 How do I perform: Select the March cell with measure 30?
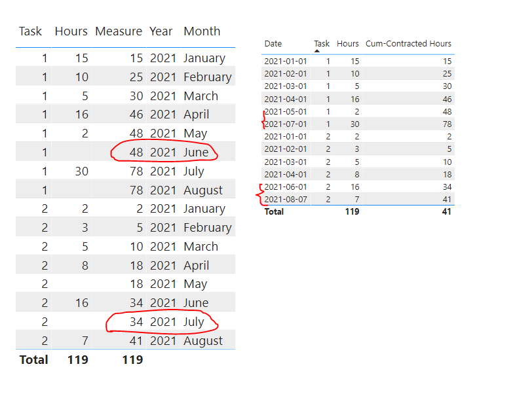[x=200, y=96]
